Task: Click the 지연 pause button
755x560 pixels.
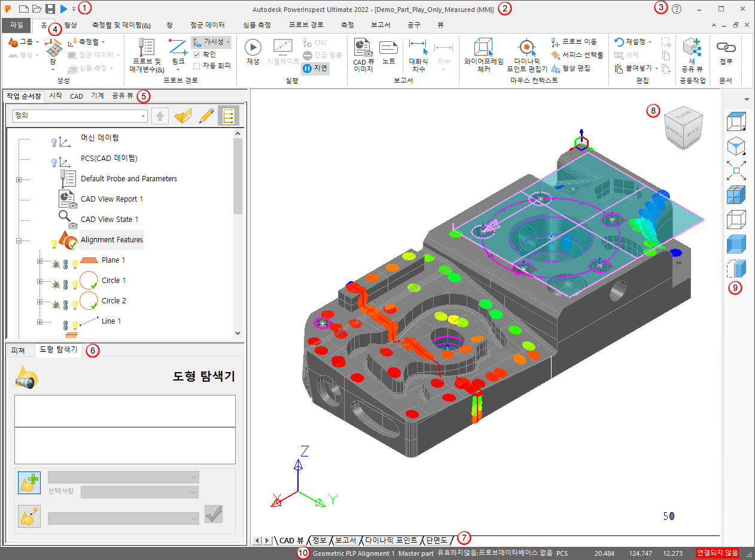Action: (x=315, y=68)
